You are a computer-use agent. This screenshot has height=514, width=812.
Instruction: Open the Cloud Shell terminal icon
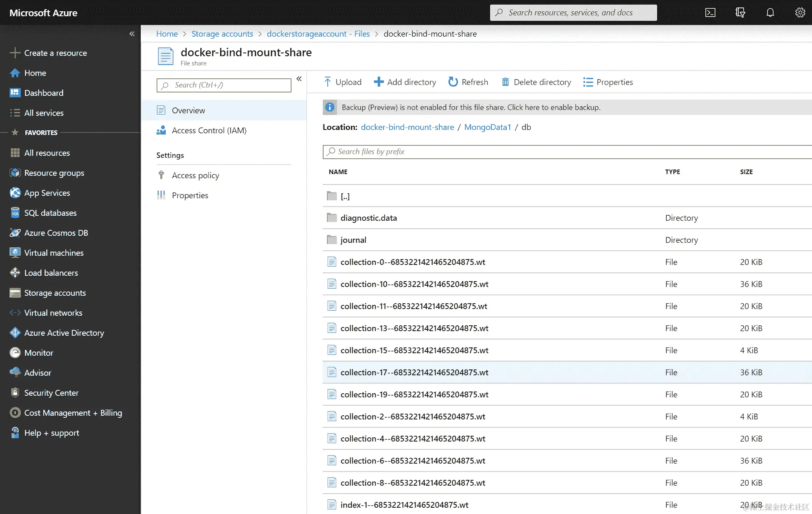[x=710, y=12]
